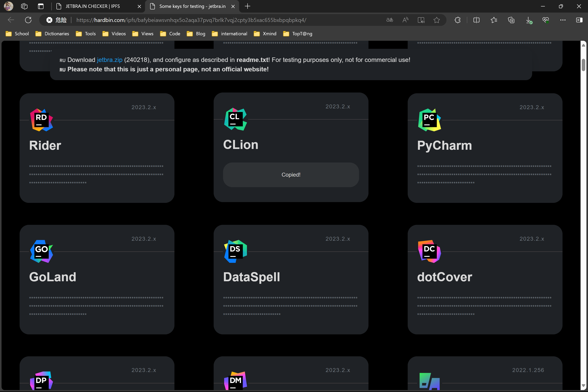This screenshot has height=392, width=588.
Task: Click the CLion CL product icon
Action: (236, 119)
